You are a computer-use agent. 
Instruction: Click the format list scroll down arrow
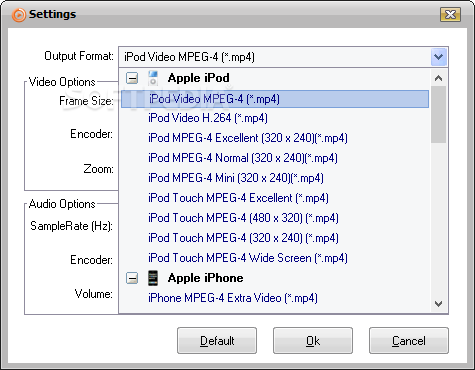coord(439,304)
